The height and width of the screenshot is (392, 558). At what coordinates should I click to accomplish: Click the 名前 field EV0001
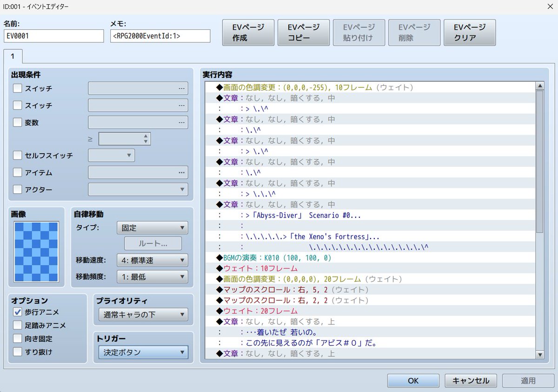(54, 36)
